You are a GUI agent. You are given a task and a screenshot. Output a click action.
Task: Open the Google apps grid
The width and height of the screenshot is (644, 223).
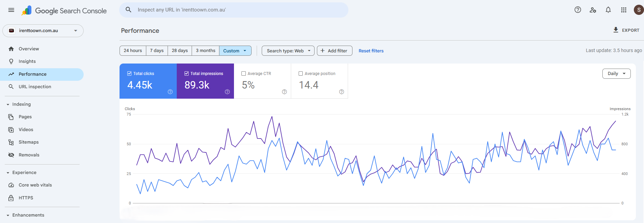624,10
